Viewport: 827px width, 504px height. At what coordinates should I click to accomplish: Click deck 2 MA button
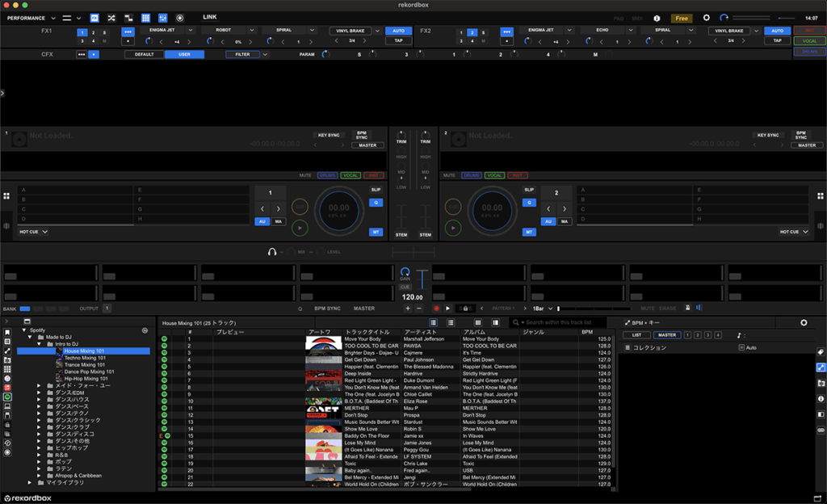click(565, 221)
